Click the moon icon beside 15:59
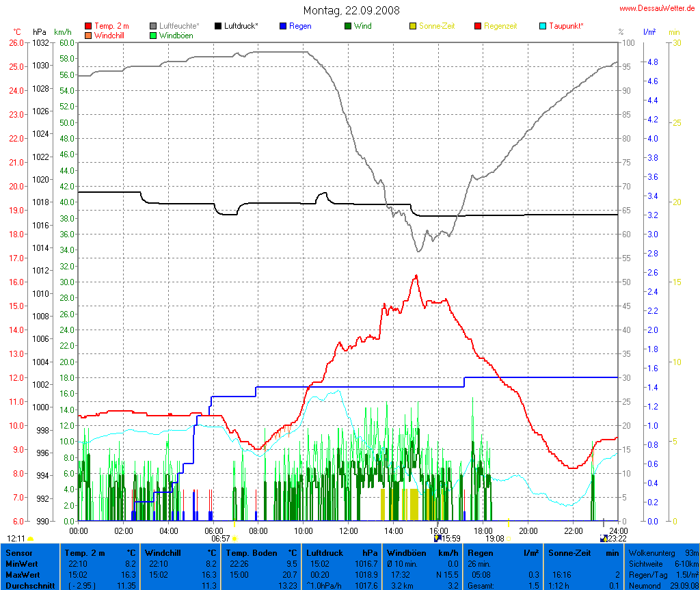Image resolution: width=700 pixels, height=590 pixels. 437,539
